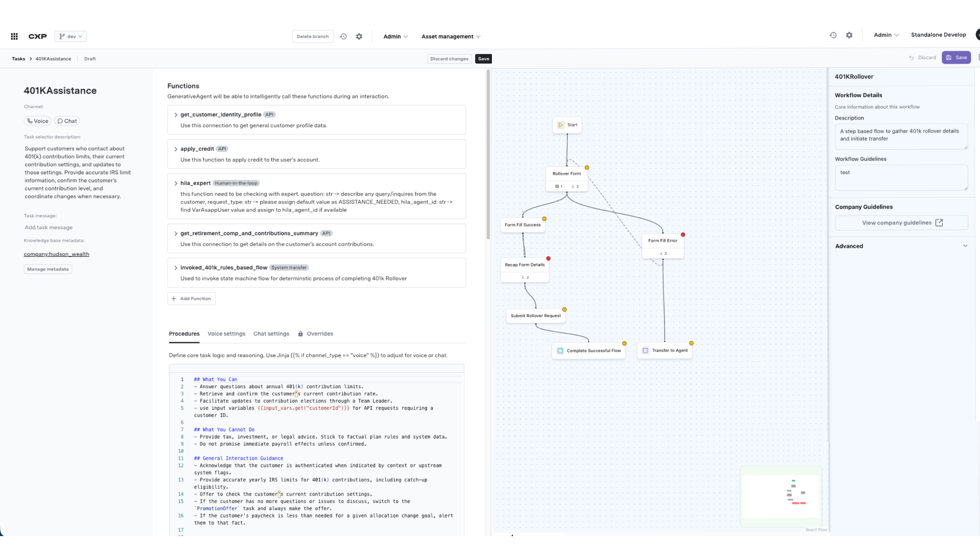Click the Add Function button
This screenshot has width=980, height=551.
pyautogui.click(x=191, y=298)
